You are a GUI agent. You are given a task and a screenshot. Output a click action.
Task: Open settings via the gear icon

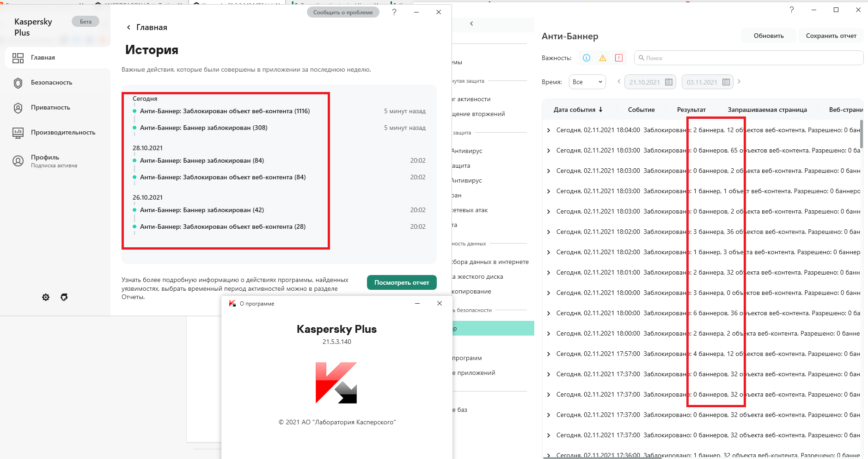46,297
